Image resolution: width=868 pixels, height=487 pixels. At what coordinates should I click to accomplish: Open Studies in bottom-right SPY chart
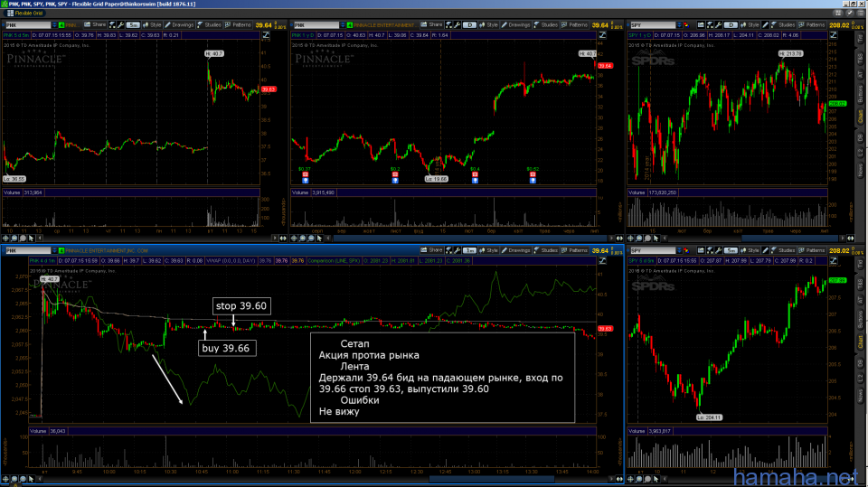click(785, 250)
